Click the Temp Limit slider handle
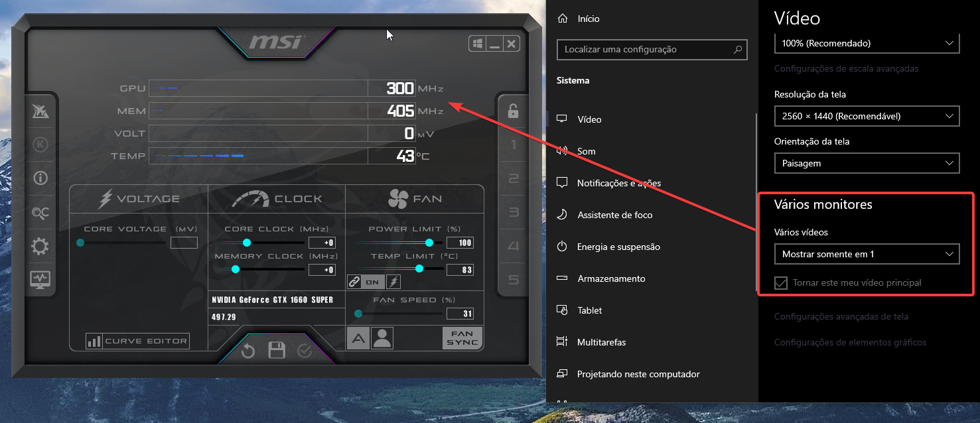This screenshot has width=980, height=423. click(x=419, y=269)
